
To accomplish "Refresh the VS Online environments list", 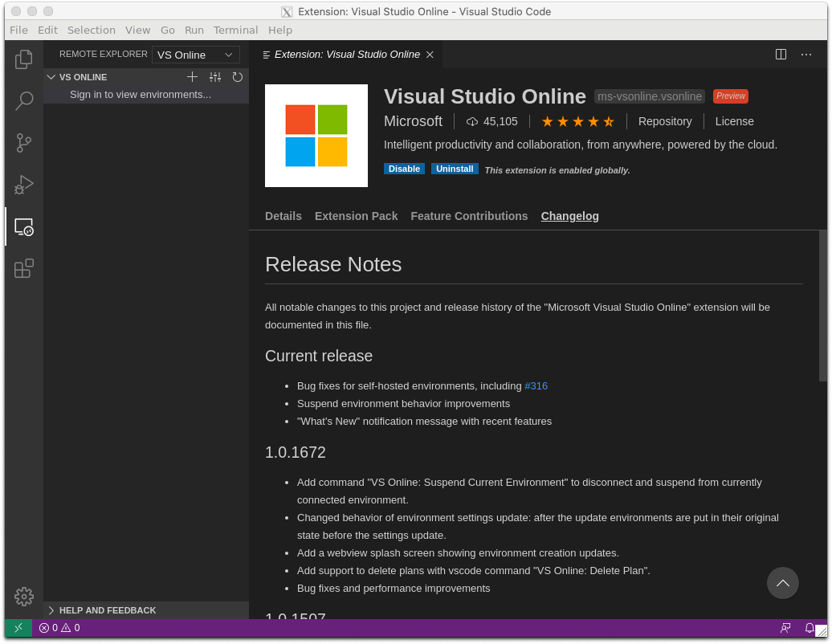I will pyautogui.click(x=237, y=77).
